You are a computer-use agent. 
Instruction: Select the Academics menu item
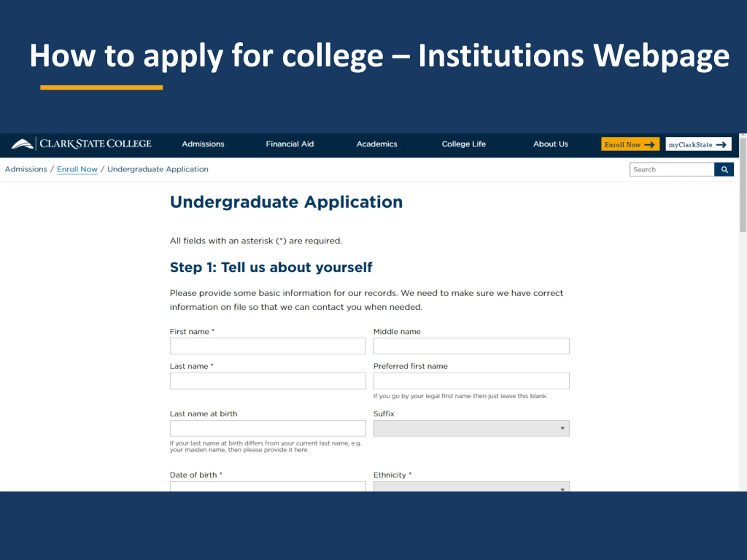377,144
